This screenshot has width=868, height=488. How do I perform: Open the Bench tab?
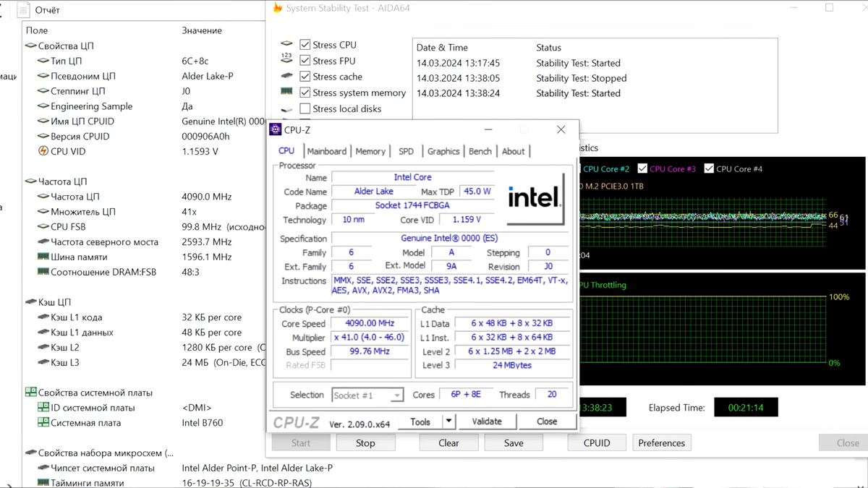click(x=480, y=151)
